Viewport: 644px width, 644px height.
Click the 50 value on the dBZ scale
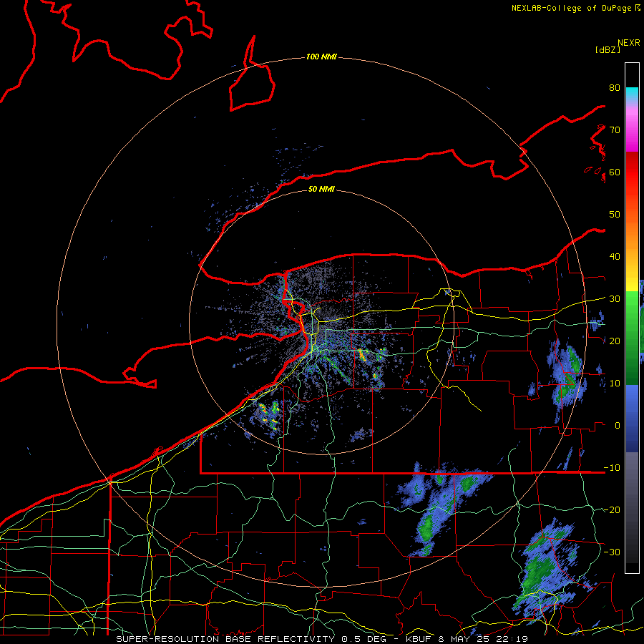tap(615, 215)
